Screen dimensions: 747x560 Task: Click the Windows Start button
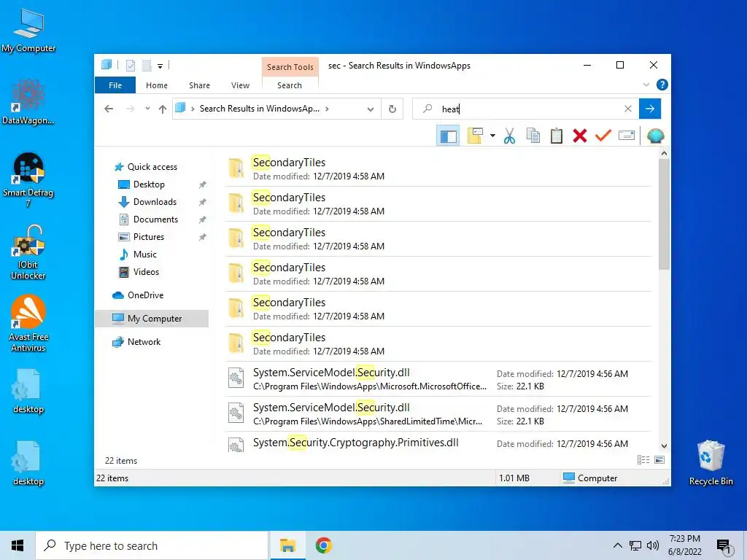point(18,545)
